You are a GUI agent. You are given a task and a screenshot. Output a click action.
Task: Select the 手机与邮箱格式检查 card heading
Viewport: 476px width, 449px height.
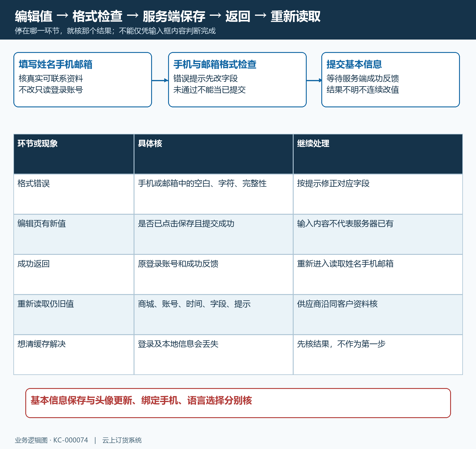(x=215, y=64)
